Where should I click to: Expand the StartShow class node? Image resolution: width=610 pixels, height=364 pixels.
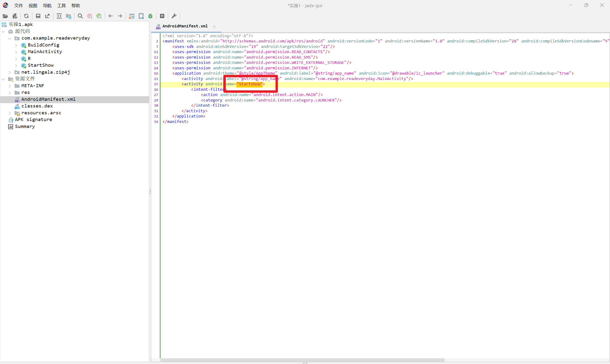[x=16, y=66]
